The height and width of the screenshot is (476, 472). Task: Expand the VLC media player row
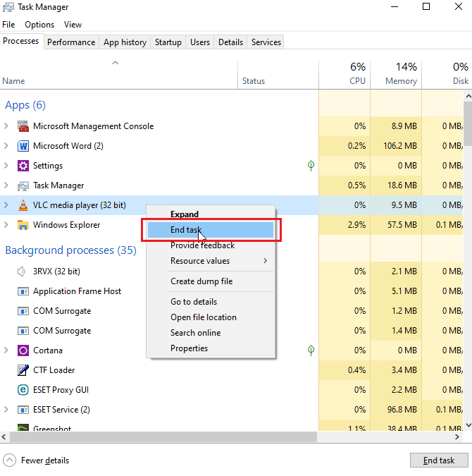click(6, 205)
